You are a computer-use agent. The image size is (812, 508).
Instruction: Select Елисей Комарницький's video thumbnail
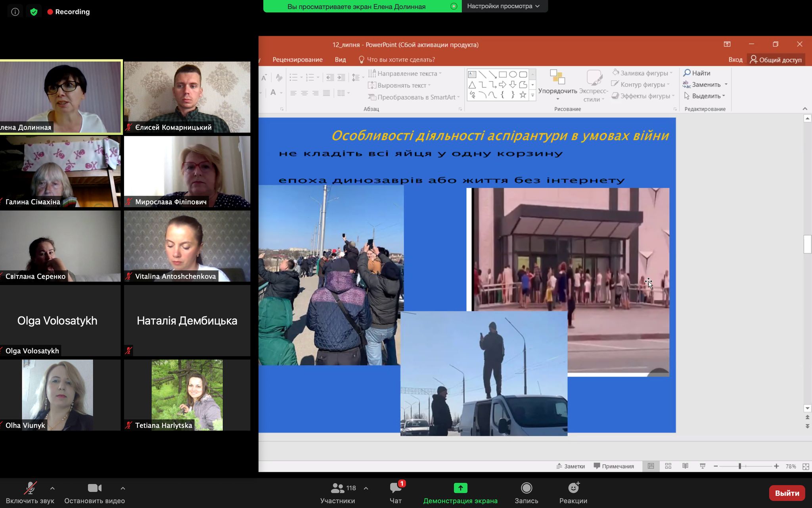pyautogui.click(x=187, y=96)
